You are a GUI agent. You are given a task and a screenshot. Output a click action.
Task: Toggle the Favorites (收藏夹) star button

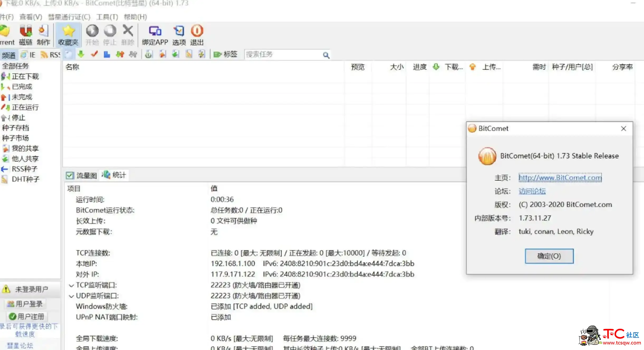point(68,35)
